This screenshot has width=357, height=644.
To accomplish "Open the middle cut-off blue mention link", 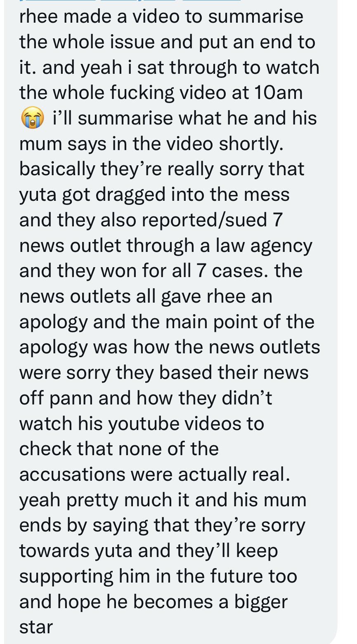I will coord(138,1).
